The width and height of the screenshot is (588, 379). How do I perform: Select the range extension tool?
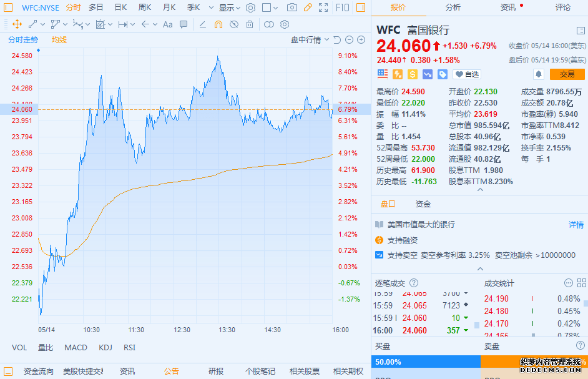pos(122,25)
